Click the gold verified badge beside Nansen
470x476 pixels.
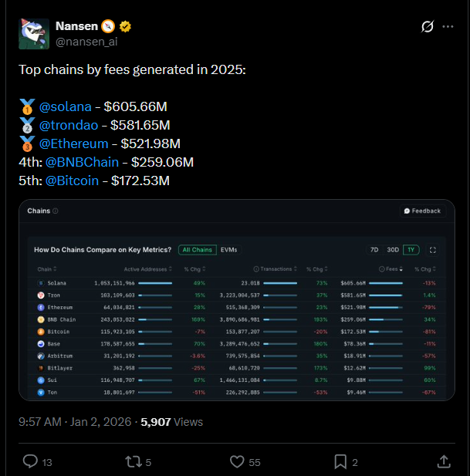click(125, 26)
